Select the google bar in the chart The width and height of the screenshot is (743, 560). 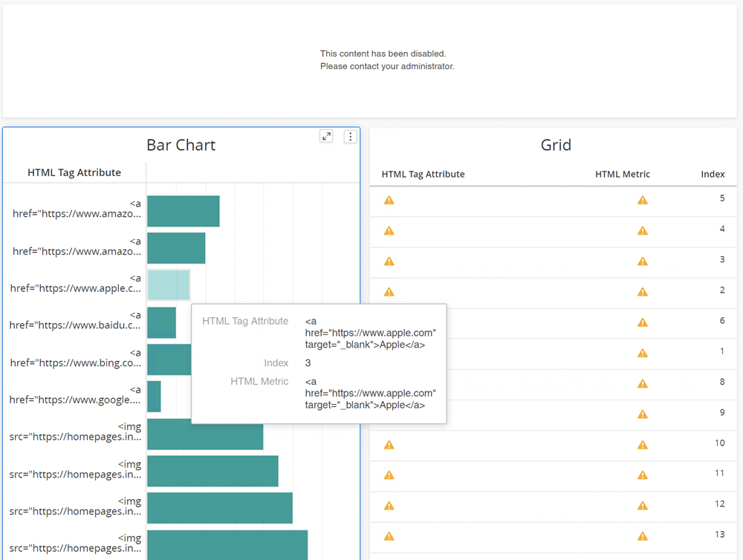click(x=154, y=397)
